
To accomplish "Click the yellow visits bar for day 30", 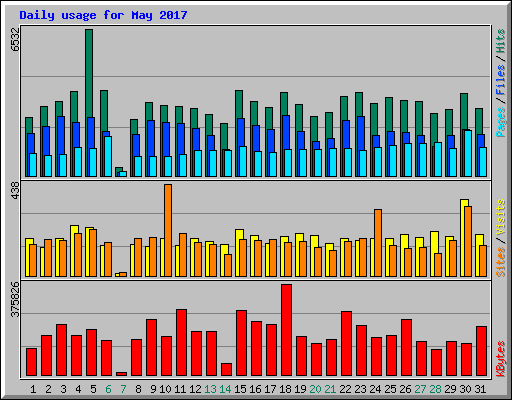I will (x=463, y=238).
